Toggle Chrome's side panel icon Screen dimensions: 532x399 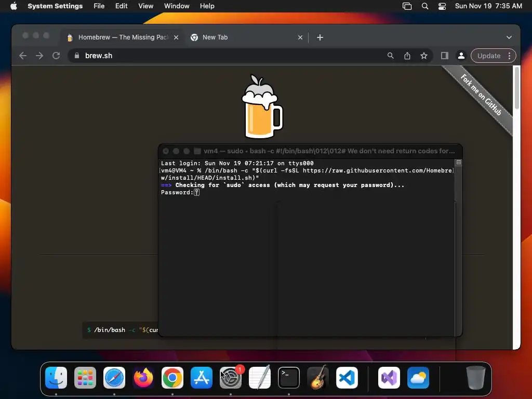[445, 56]
